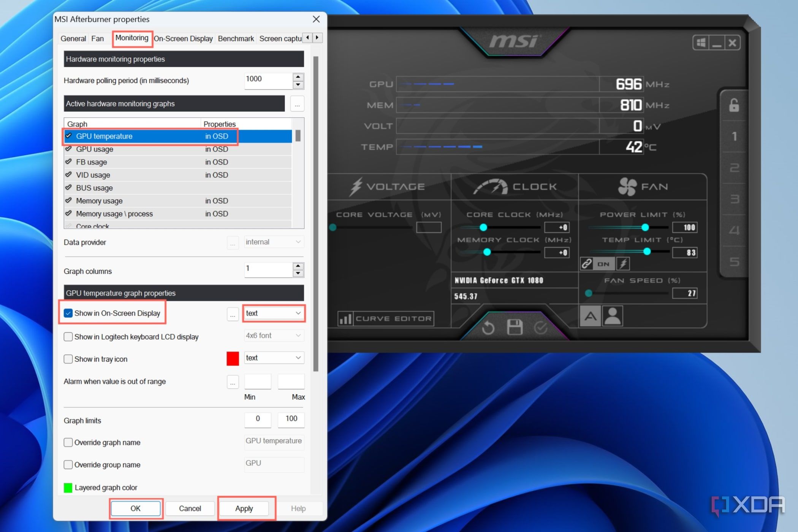Viewport: 798px width, 532px height.
Task: Click the Cancel button
Action: pyautogui.click(x=190, y=508)
